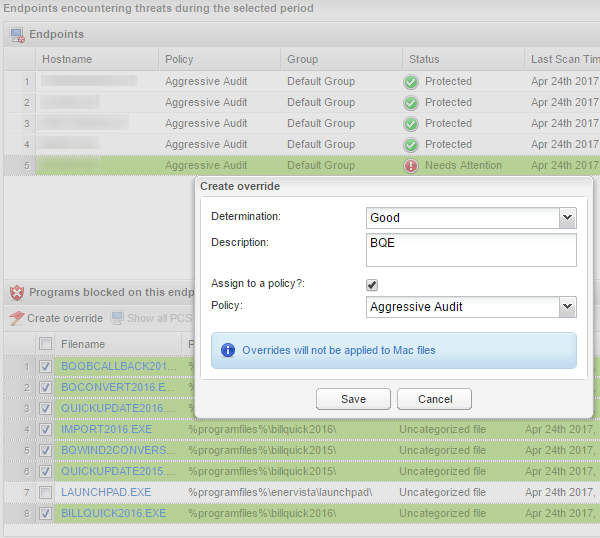Viewport: 600px width, 538px height.
Task: Click the Create override toolbar button label
Action: click(x=65, y=318)
